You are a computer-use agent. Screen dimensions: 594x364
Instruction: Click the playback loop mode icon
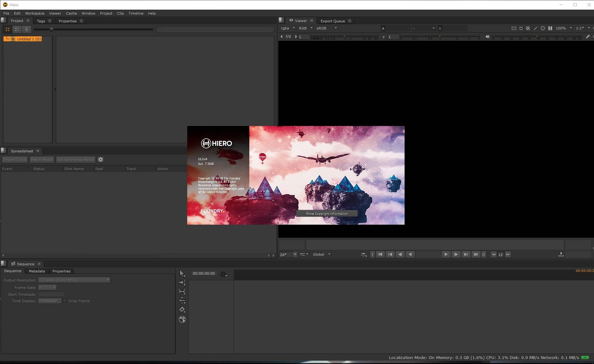pos(364,254)
